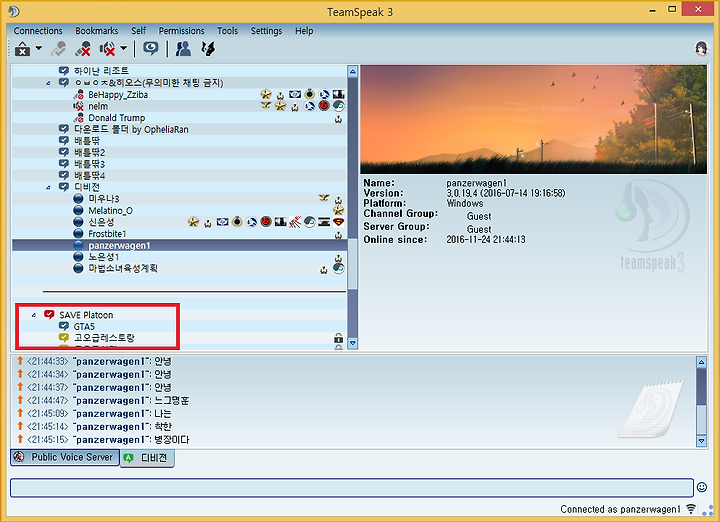Viewport: 720px width, 522px height.
Task: Select the GTA5 channel
Action: pos(84,326)
